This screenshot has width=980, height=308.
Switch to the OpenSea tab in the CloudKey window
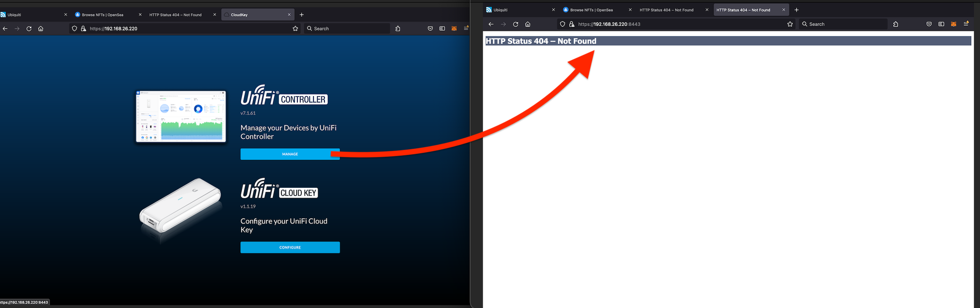point(103,15)
